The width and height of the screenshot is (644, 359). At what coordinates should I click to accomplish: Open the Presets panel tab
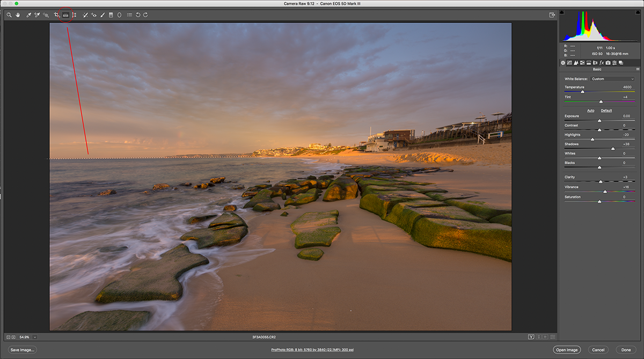tap(614, 63)
